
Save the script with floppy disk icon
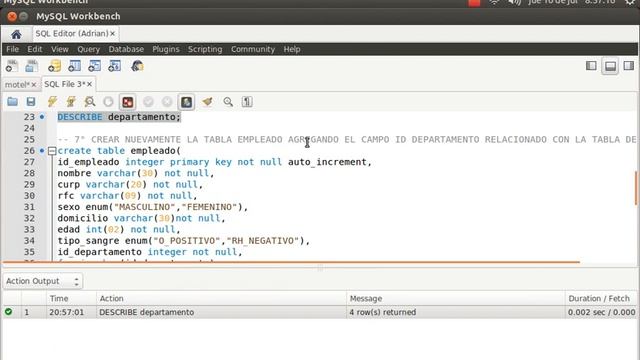31,102
